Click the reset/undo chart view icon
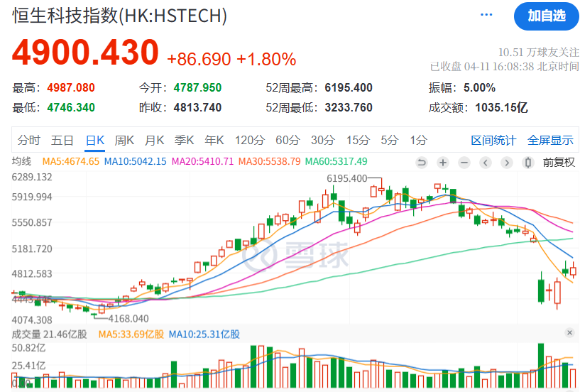The image size is (580, 392). click(x=421, y=163)
